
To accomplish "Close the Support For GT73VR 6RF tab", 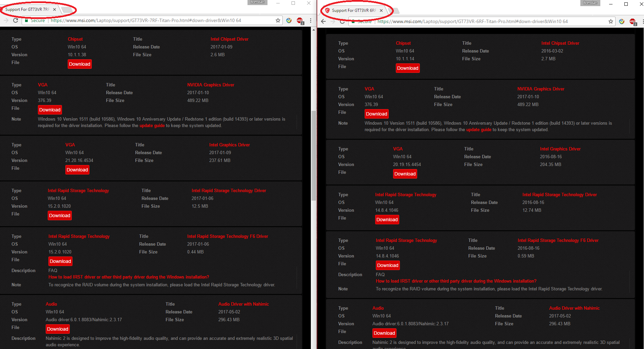I will coord(381,11).
